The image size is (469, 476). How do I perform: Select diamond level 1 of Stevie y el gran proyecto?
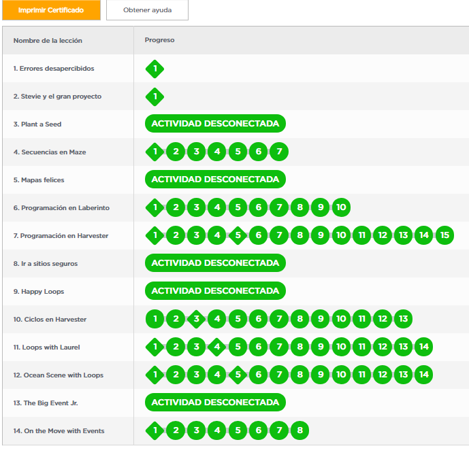pos(155,97)
